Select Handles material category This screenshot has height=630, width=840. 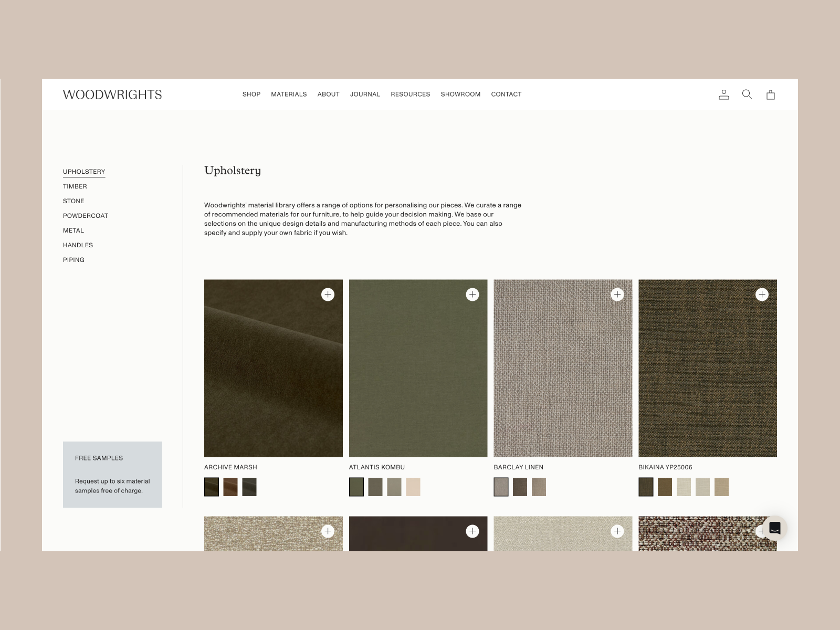(x=78, y=245)
